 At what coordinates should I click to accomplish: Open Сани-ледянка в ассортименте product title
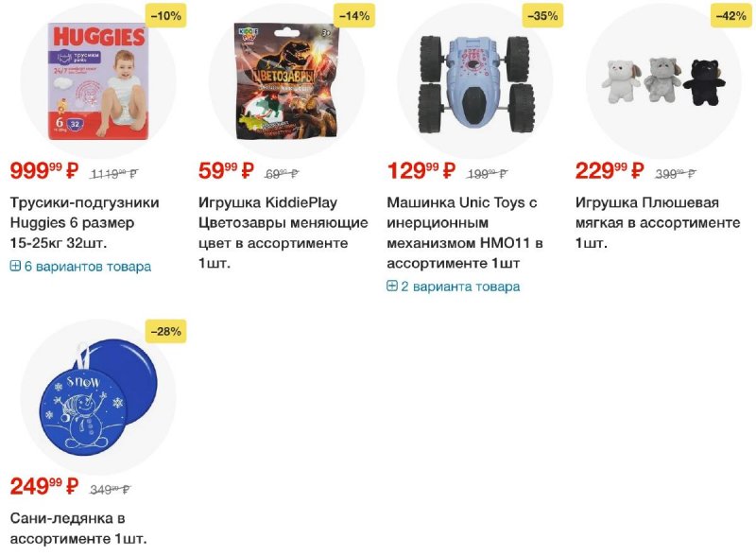pyautogui.click(x=78, y=529)
